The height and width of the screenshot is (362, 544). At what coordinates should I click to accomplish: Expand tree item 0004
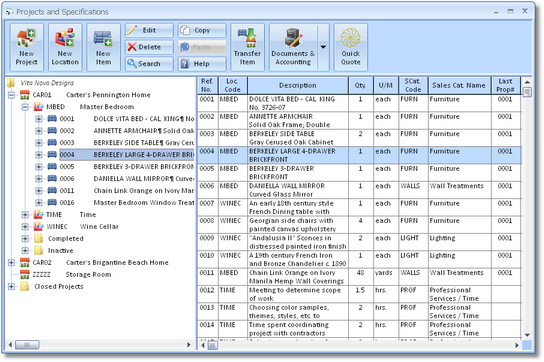39,155
